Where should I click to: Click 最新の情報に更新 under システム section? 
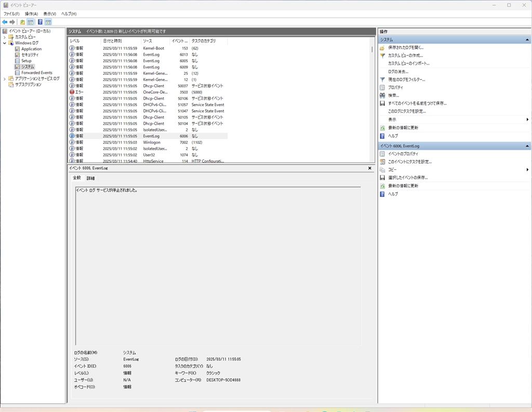point(403,128)
